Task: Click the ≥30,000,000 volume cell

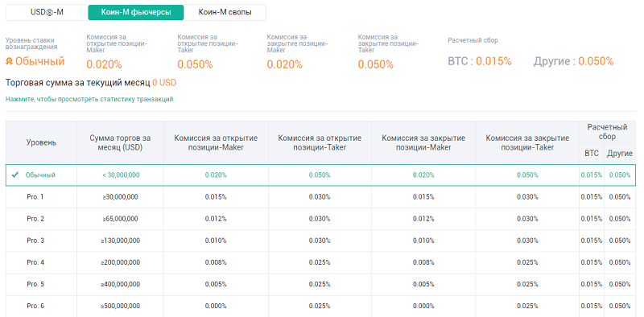Action: (x=120, y=196)
